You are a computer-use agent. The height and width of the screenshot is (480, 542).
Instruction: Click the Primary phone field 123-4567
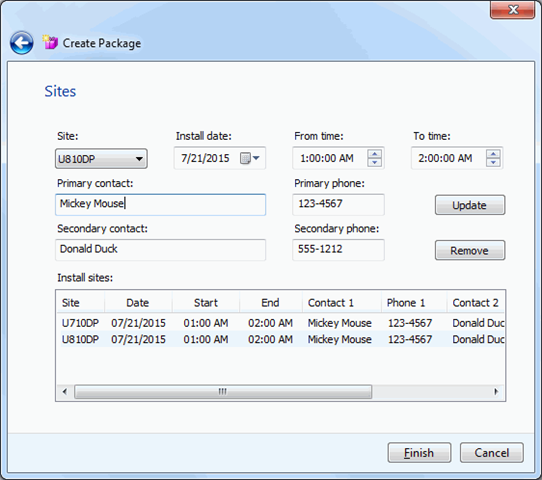(x=338, y=205)
